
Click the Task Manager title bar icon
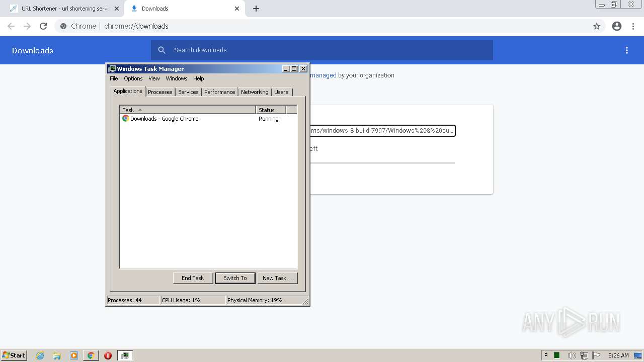112,69
